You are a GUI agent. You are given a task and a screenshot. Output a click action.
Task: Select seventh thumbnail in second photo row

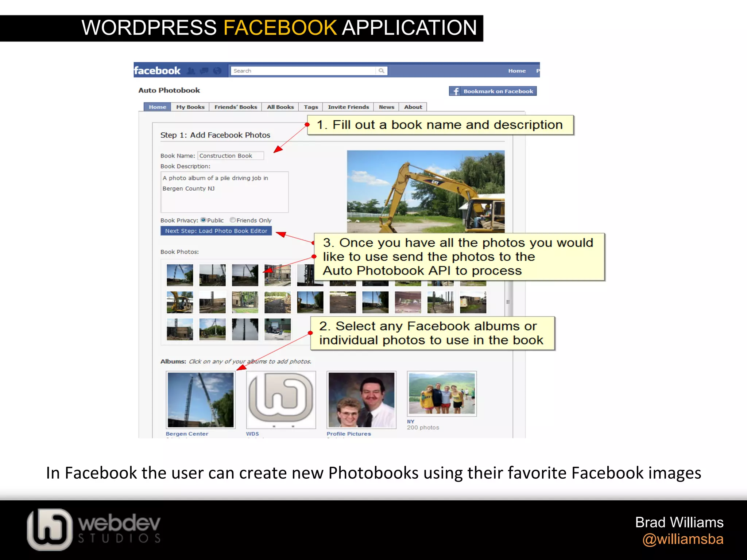click(x=375, y=302)
